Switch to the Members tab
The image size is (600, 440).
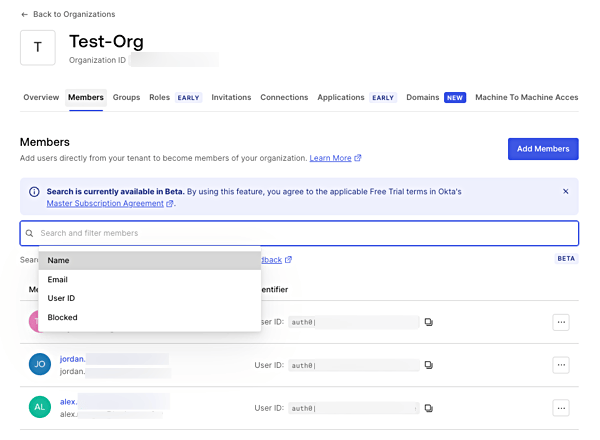(x=86, y=97)
